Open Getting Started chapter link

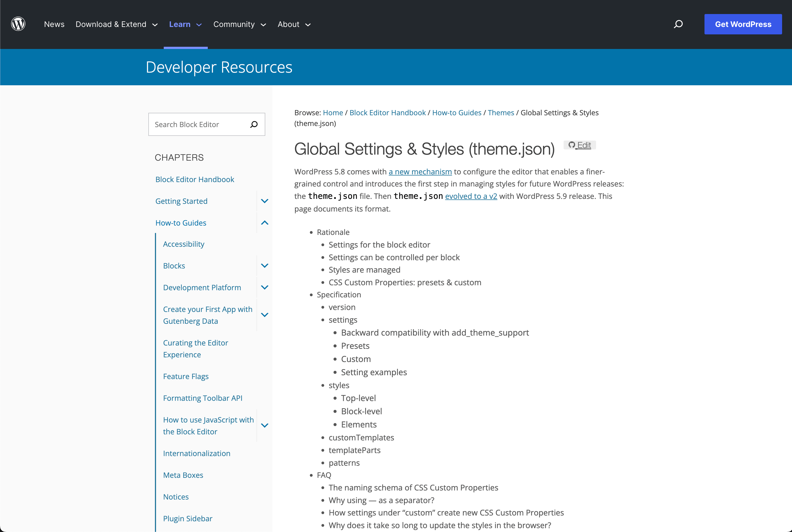[181, 201]
